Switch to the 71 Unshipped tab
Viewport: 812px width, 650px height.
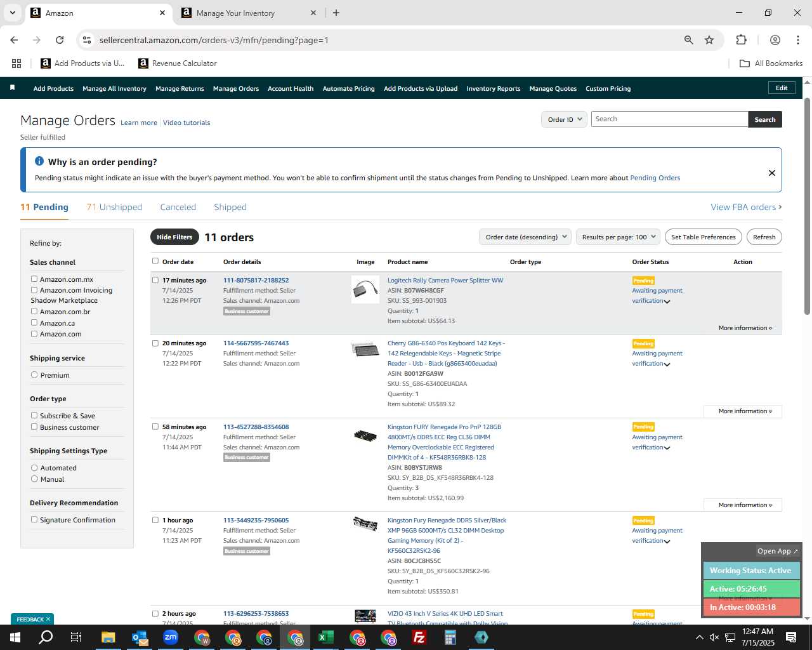pyautogui.click(x=114, y=207)
